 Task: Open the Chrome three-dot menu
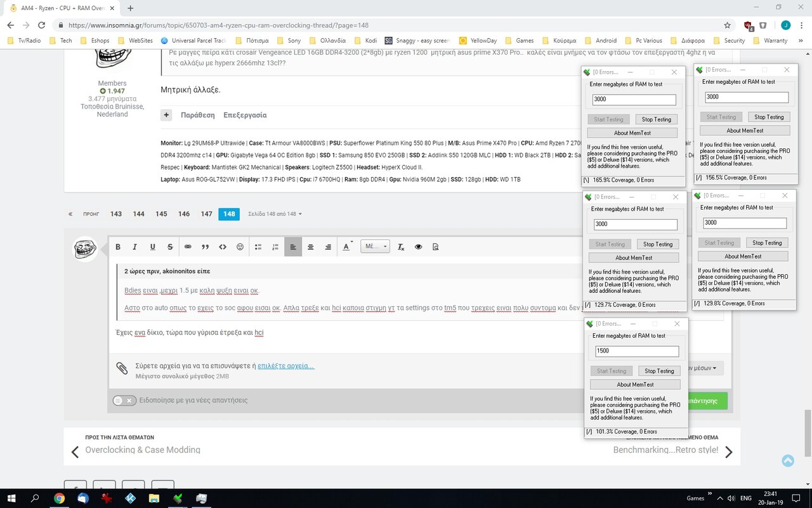click(x=802, y=25)
